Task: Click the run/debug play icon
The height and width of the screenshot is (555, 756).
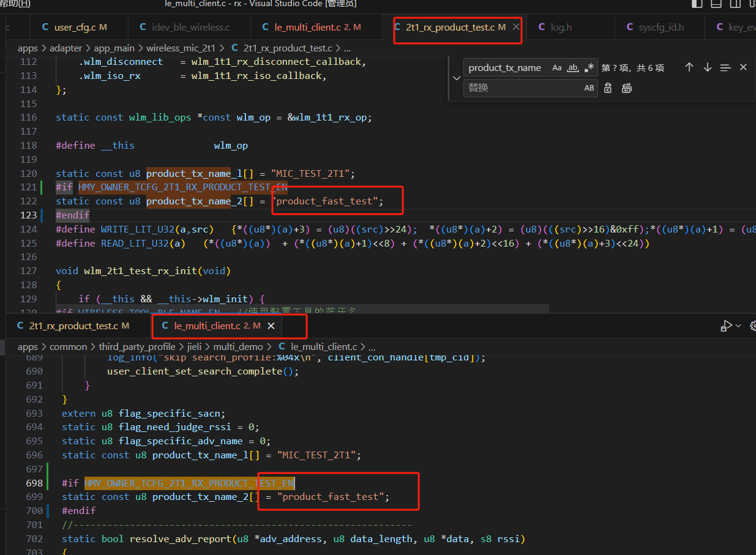Action: point(727,326)
